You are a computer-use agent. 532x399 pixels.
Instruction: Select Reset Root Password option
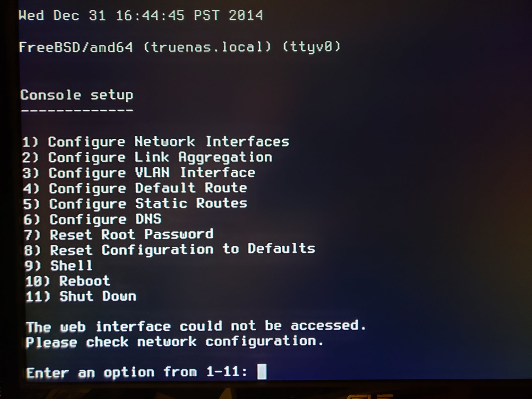click(x=119, y=235)
